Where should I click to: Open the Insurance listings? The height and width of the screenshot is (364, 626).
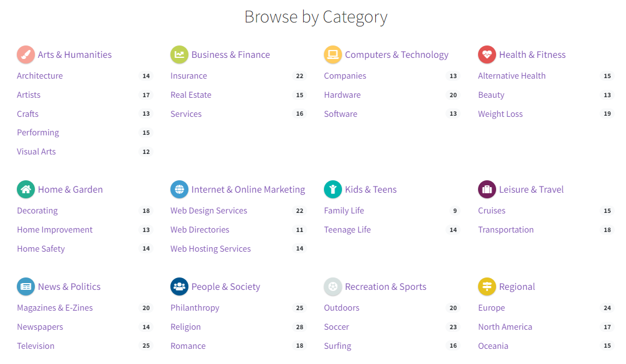point(188,75)
